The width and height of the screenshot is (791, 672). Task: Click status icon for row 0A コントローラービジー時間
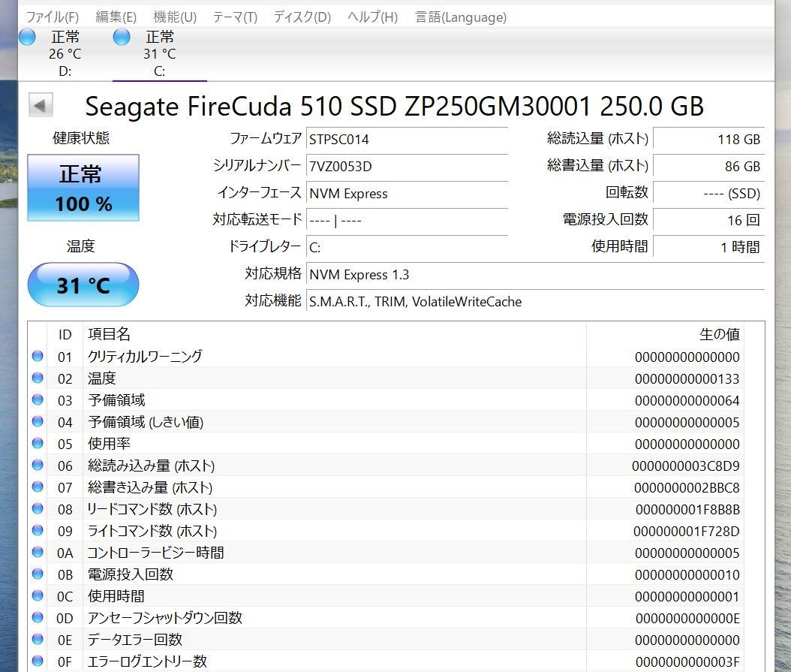click(x=38, y=552)
